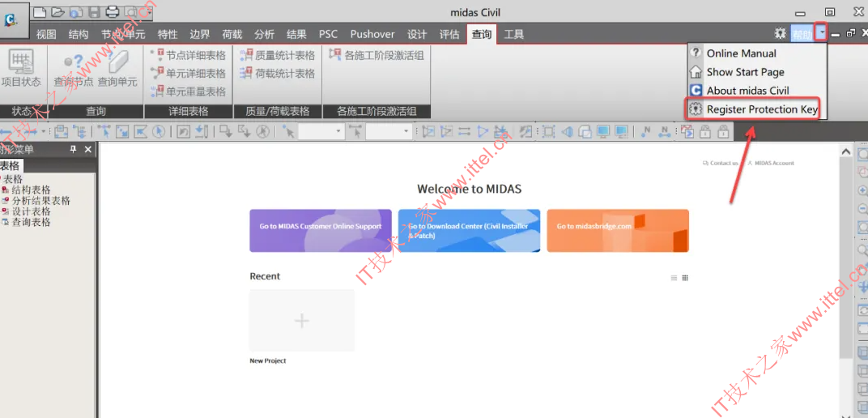Select the 表格 tab in tree panel

point(10,166)
